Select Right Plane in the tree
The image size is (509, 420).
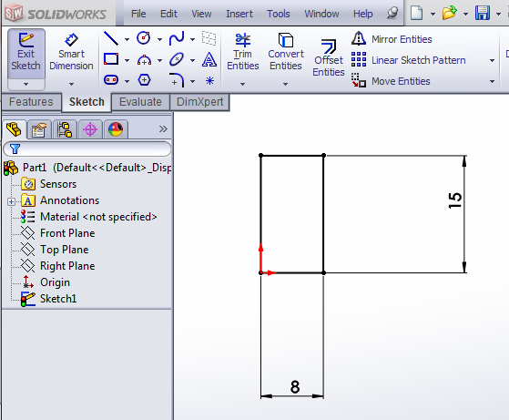[58, 266]
